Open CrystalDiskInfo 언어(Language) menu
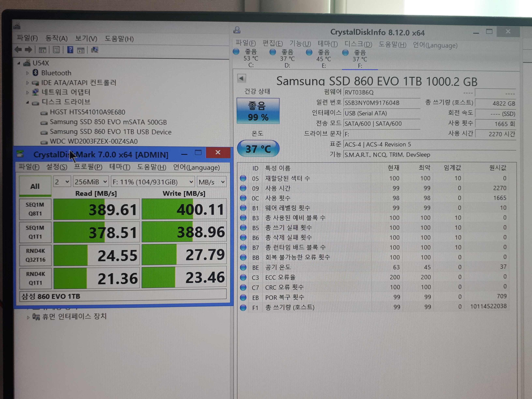Viewport: 532px width, 399px height. [x=435, y=45]
